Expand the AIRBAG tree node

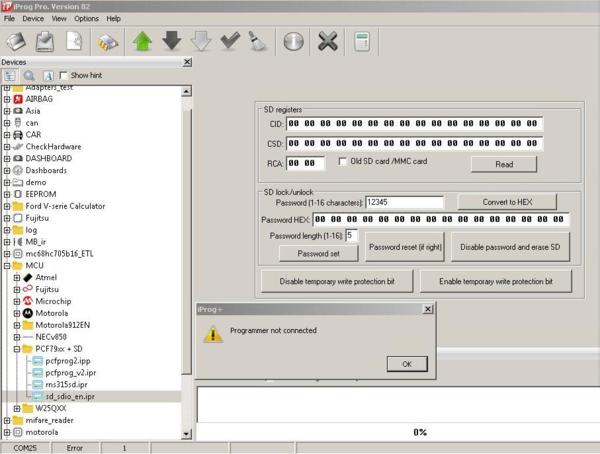click(x=7, y=100)
